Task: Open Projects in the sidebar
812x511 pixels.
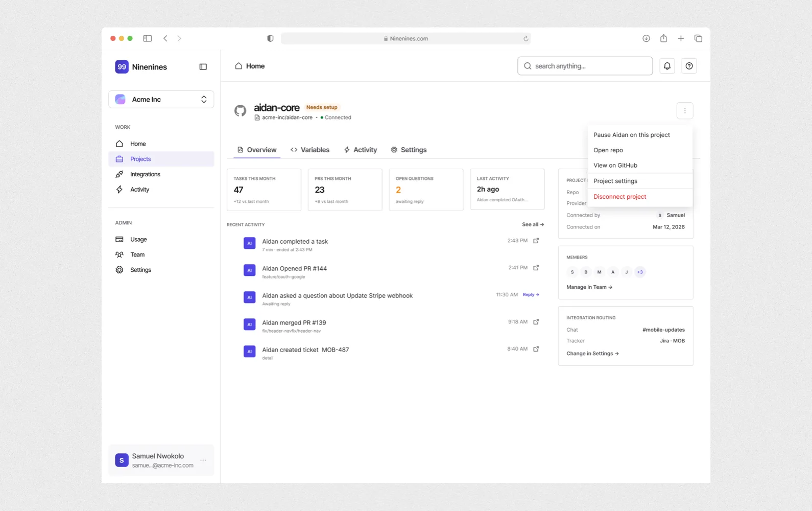Action: 161,159
